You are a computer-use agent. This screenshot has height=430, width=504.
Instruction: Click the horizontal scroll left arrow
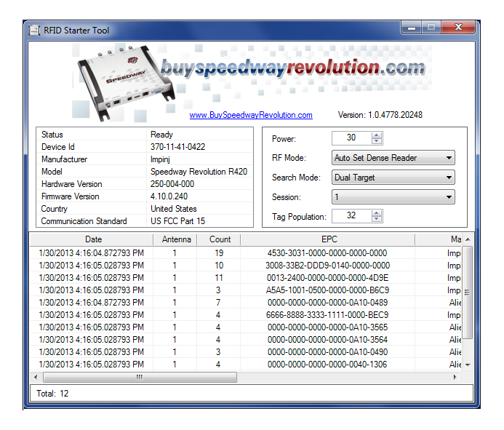click(36, 377)
